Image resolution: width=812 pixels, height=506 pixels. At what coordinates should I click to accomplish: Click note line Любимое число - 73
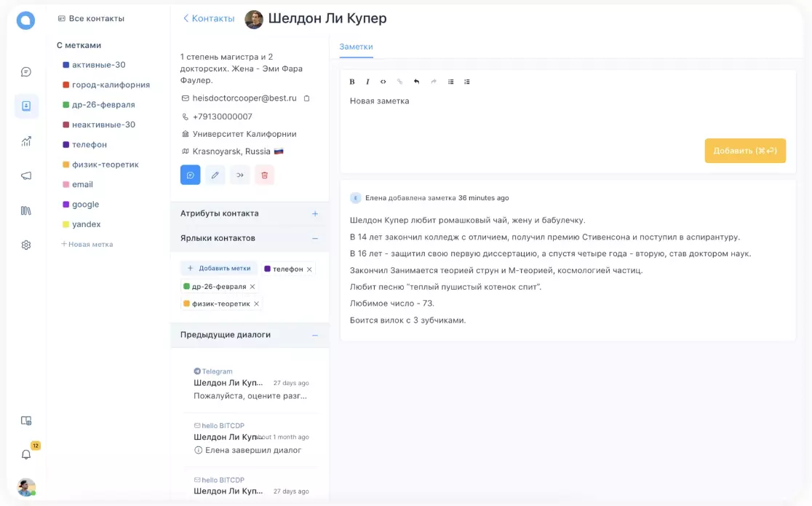tap(392, 304)
